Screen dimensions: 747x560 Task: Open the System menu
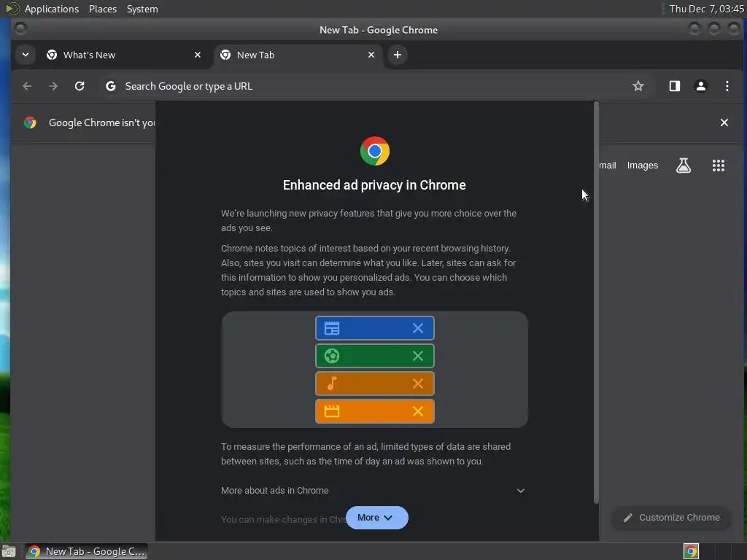tap(142, 9)
